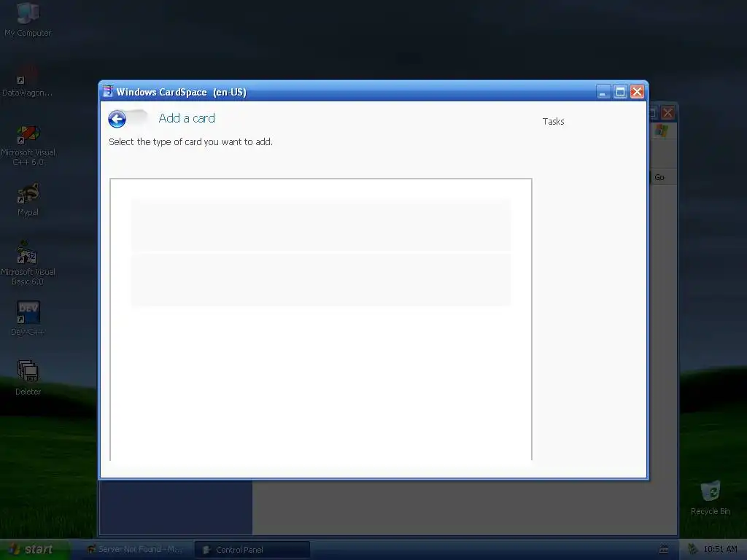
Task: Open the My Computer desktop icon
Action: click(28, 19)
